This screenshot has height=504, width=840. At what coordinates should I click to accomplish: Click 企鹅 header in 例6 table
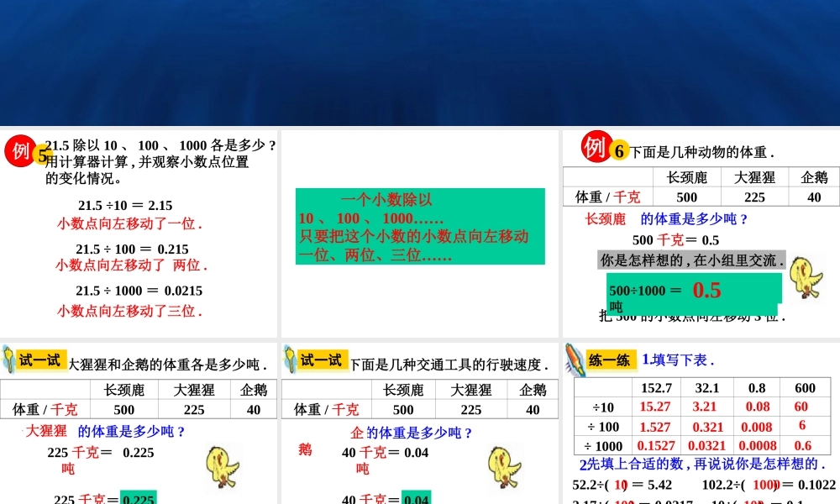pos(814,177)
